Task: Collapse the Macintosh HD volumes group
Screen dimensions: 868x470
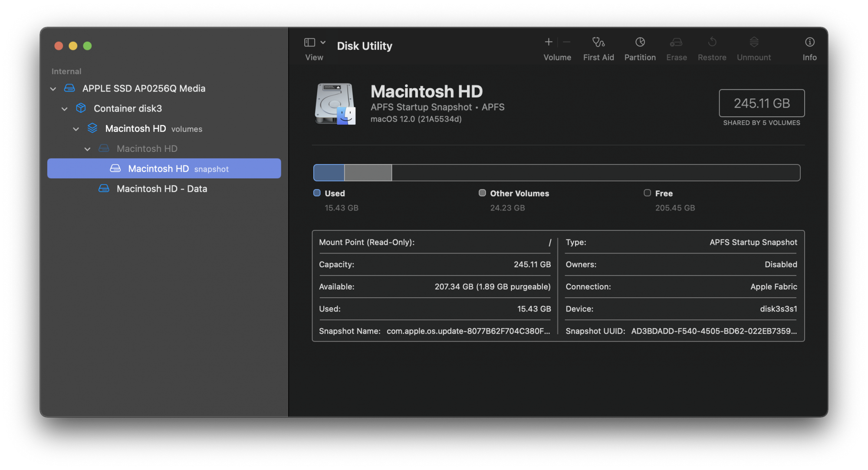Action: click(x=76, y=129)
